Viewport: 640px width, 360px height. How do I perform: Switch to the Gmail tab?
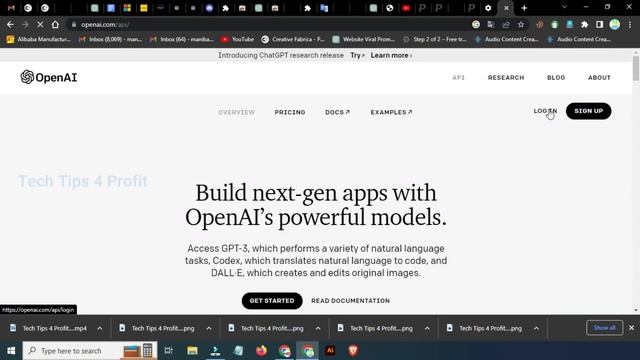point(11,8)
